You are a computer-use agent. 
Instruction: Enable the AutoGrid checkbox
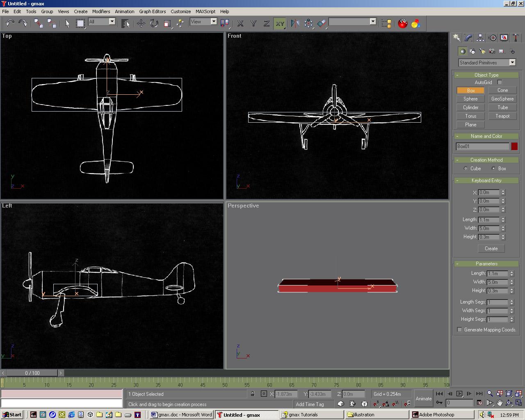point(500,82)
